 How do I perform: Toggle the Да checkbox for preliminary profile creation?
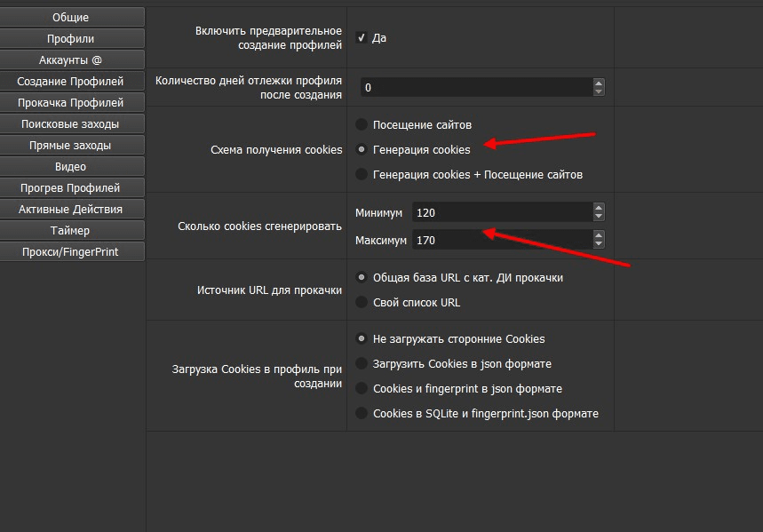coord(362,38)
